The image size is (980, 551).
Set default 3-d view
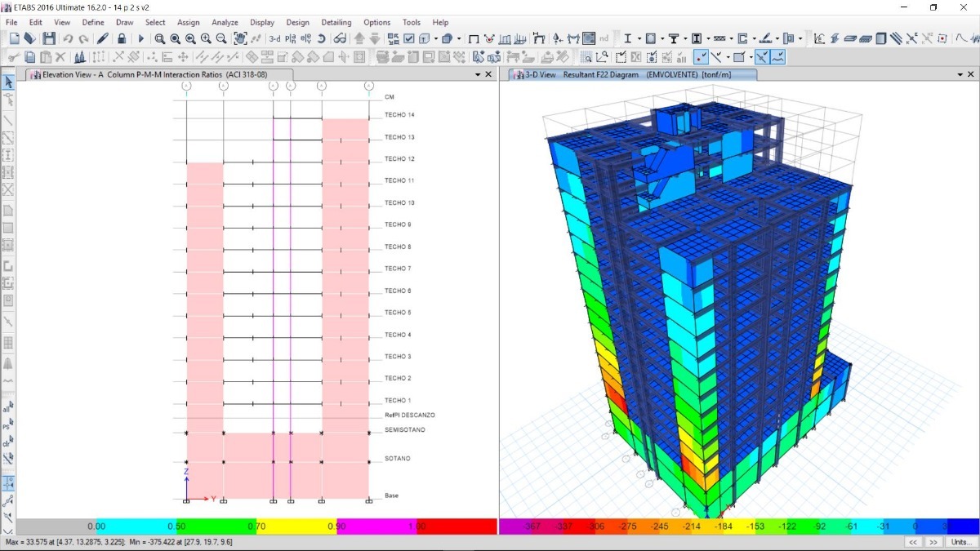274,38
